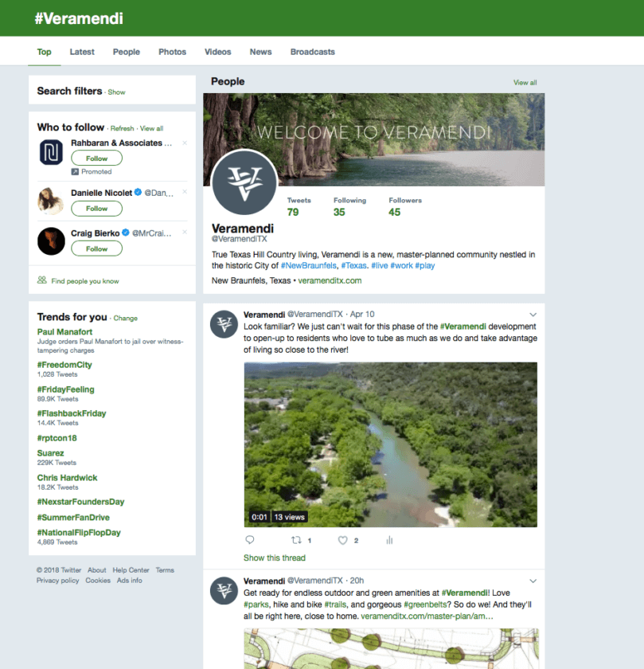
Task: Open the #NexstarFoundersDay trend
Action: click(80, 502)
